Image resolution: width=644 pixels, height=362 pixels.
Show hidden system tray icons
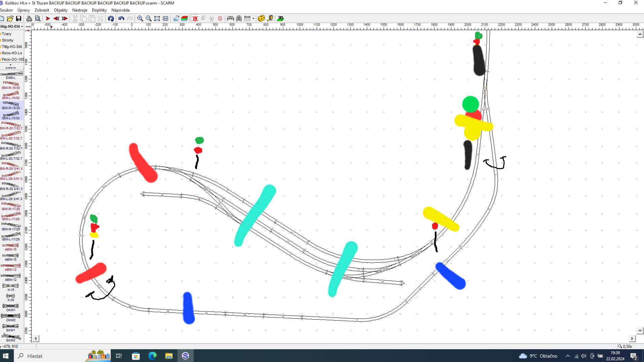[568, 356]
